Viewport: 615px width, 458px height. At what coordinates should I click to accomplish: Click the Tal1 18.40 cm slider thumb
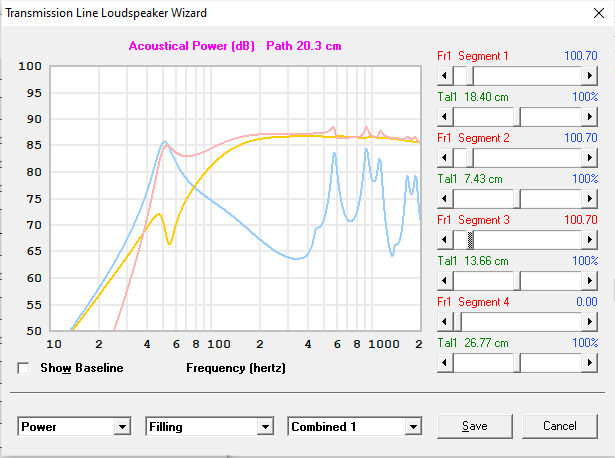pos(517,116)
